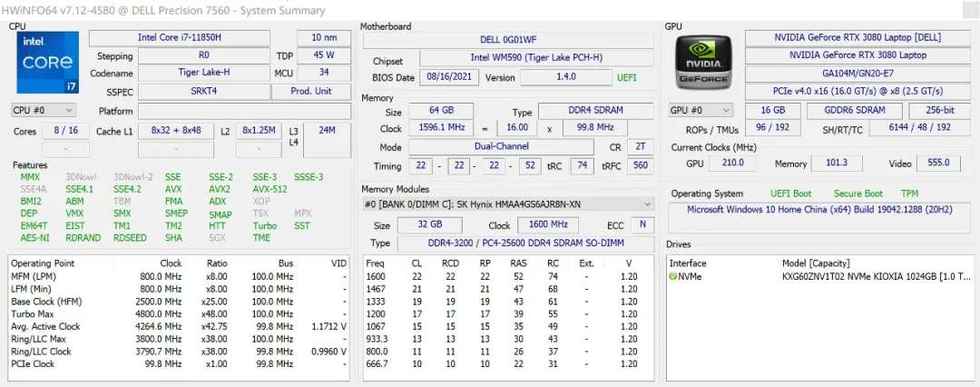Click the Video clock 555.0 field
This screenshot has height=387, width=980.
click(939, 164)
